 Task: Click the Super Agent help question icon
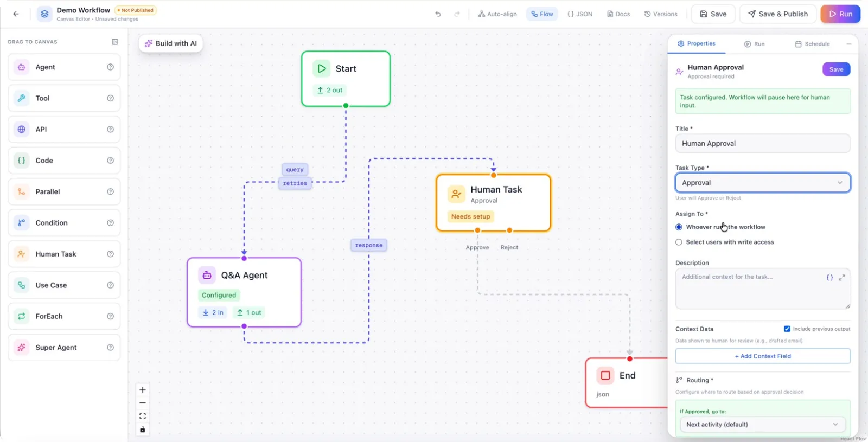tap(110, 348)
